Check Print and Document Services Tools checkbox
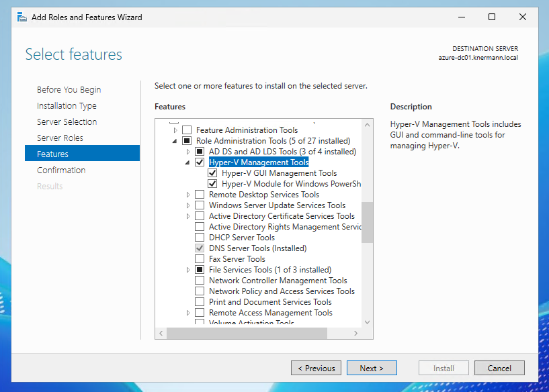Screen dimensions: 549x392 coord(200,302)
